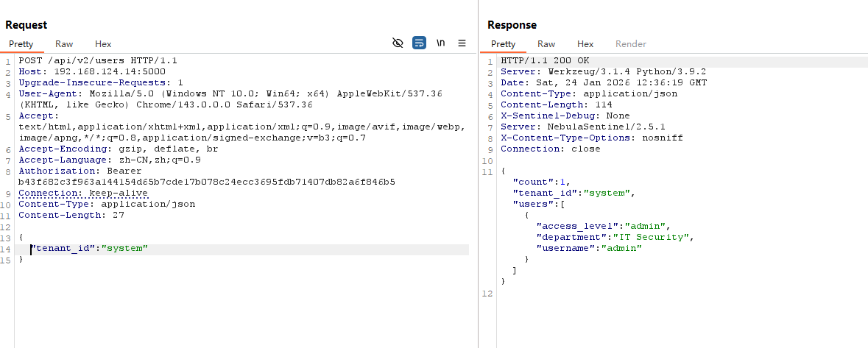Toggle hiding of non-printable characters (crossed-eye icon)
Viewport: 868px width, 348px height.
tap(398, 43)
